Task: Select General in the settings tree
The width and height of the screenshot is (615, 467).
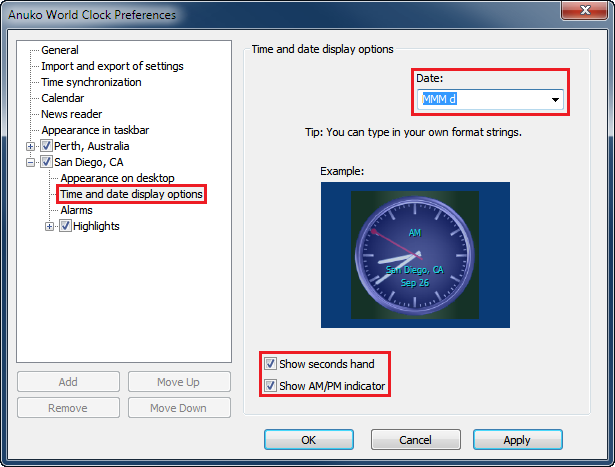Action: point(60,50)
